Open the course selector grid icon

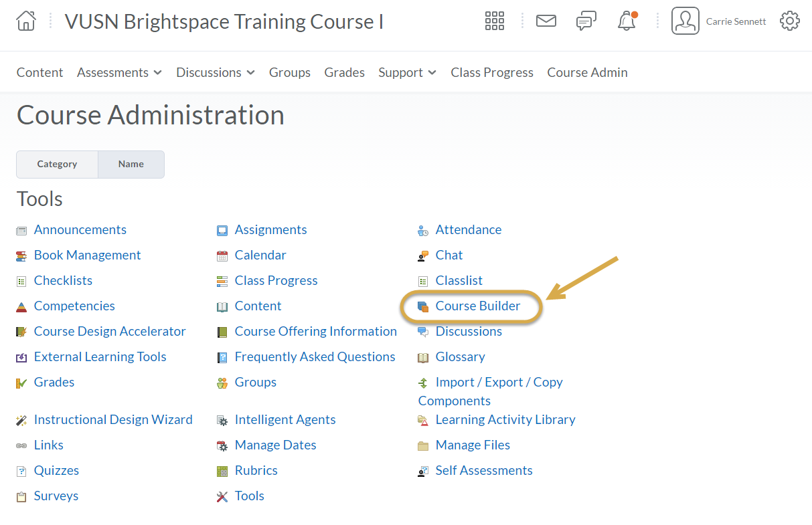(495, 21)
